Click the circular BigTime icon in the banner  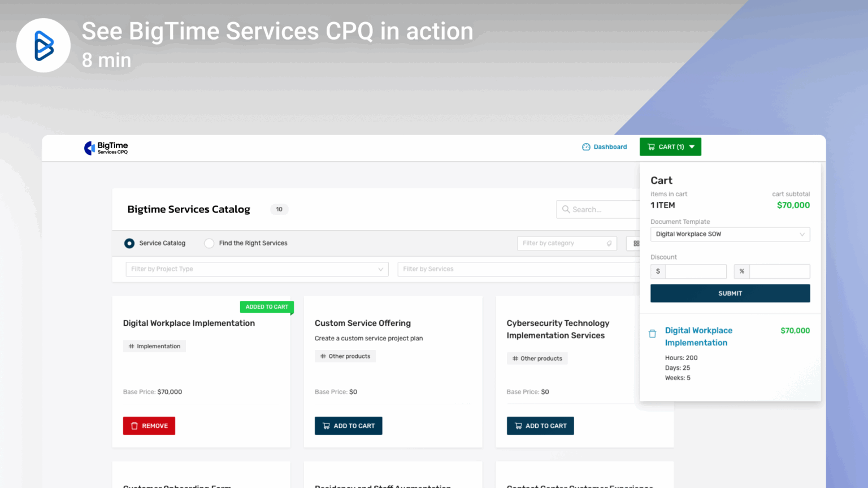[x=43, y=45]
